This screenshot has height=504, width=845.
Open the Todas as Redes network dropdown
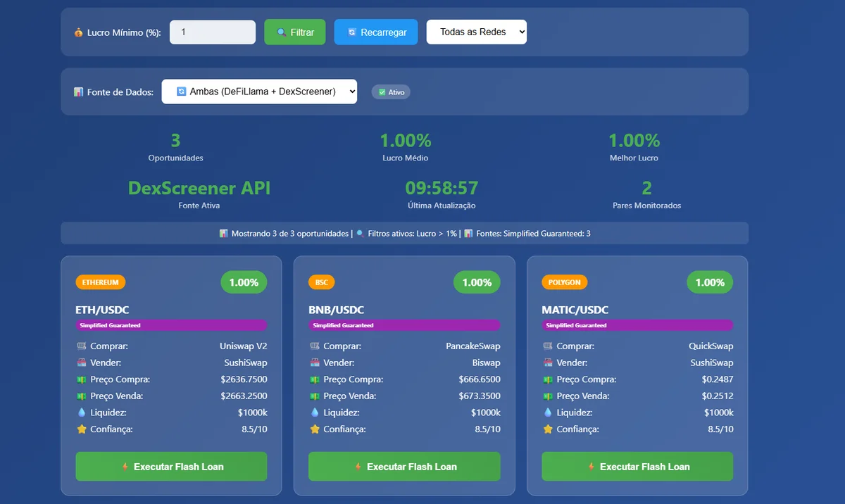coord(476,32)
